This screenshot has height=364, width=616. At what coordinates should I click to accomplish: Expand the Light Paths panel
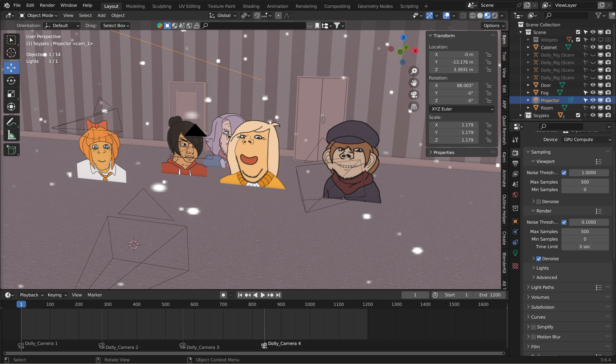click(x=542, y=287)
